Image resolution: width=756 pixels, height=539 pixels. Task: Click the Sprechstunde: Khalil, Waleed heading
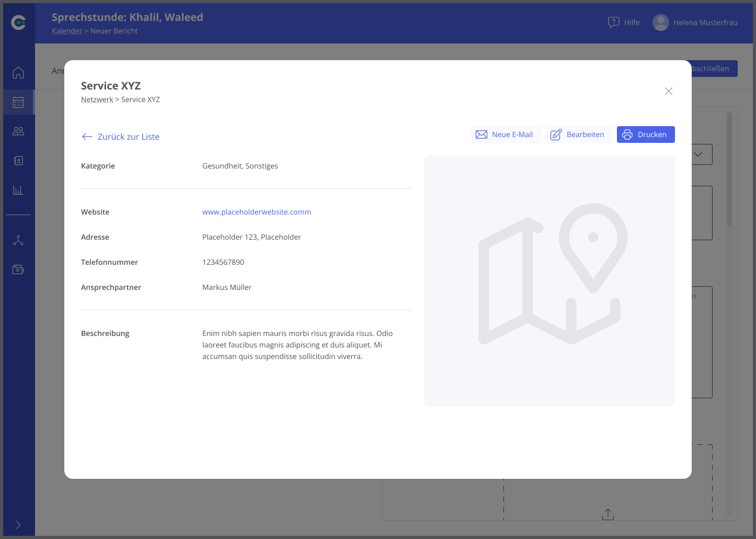click(128, 17)
